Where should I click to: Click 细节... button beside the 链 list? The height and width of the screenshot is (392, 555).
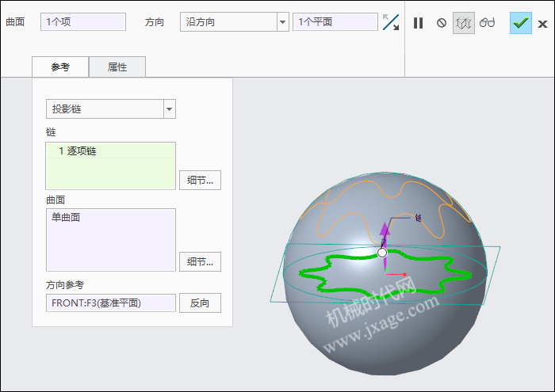[200, 181]
